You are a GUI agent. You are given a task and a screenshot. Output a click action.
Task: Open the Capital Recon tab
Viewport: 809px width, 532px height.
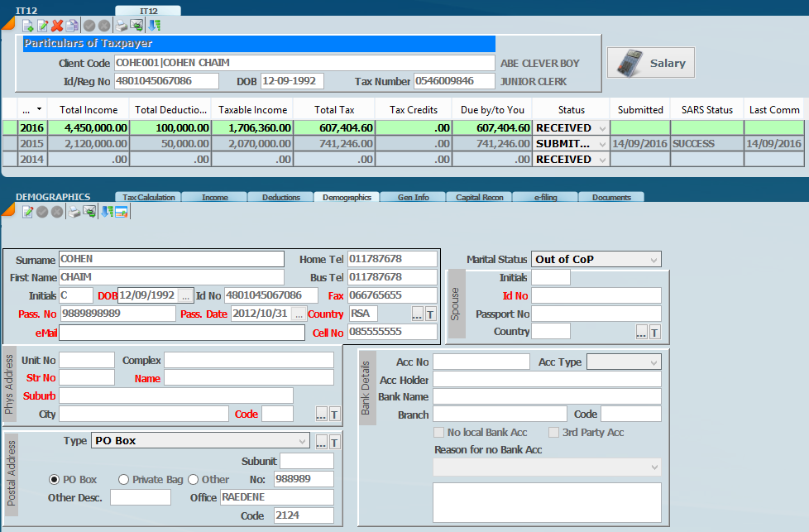click(x=480, y=198)
